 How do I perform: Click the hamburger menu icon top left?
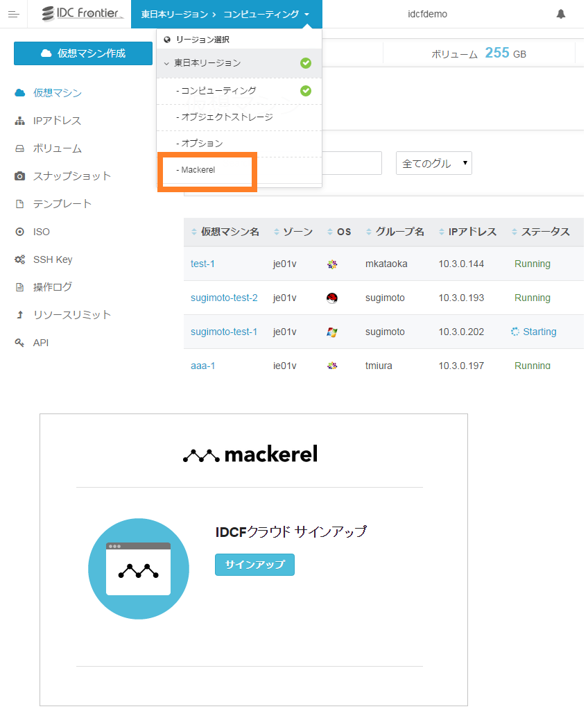[13, 13]
